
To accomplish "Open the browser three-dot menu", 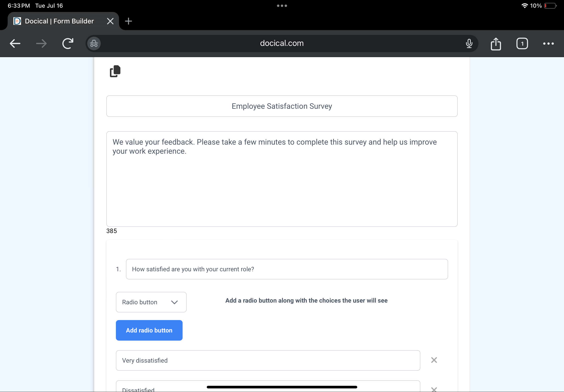I will (x=548, y=44).
